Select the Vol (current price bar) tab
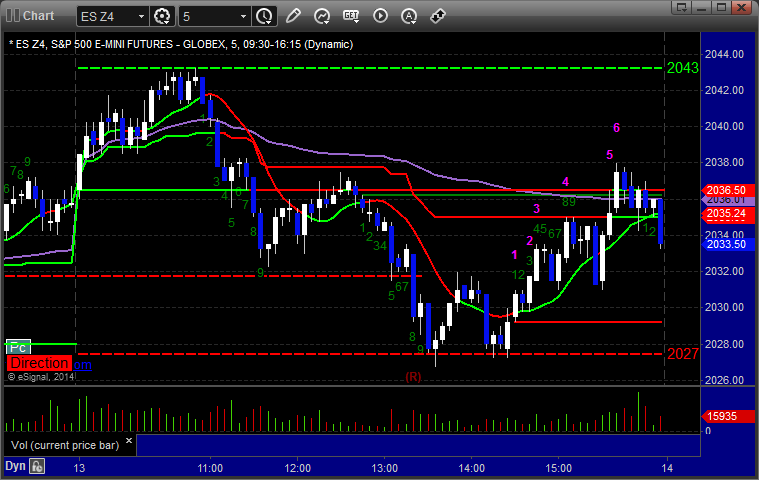Image resolution: width=759 pixels, height=480 pixels. pos(65,445)
